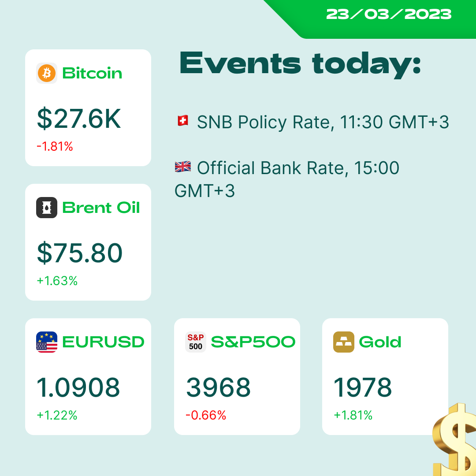Screen dimensions: 476x476
Task: Click the Official Bank Rate event
Action: coord(298,168)
